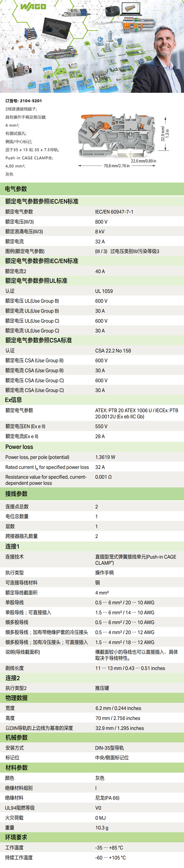Screen dimensions: 184x868
Task: Click the Ex信息 subsection heading
Action: coord(13,400)
